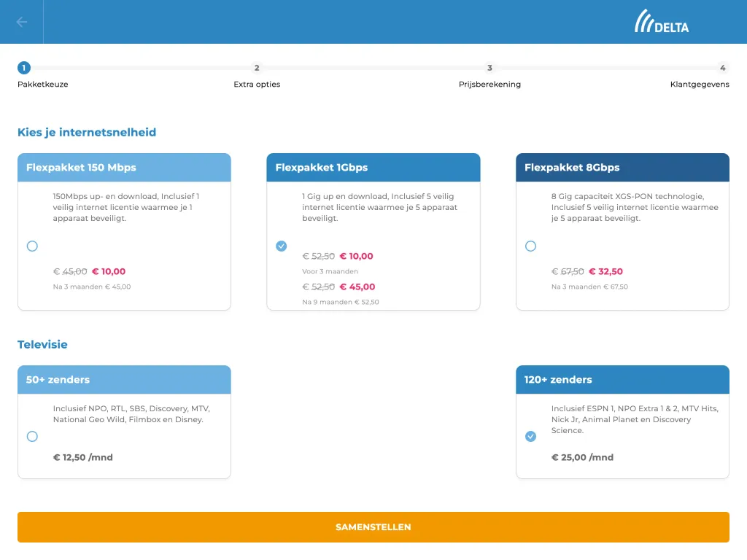Image resolution: width=747 pixels, height=560 pixels.
Task: Click the Flexpakket 1Gbps card header
Action: [373, 168]
